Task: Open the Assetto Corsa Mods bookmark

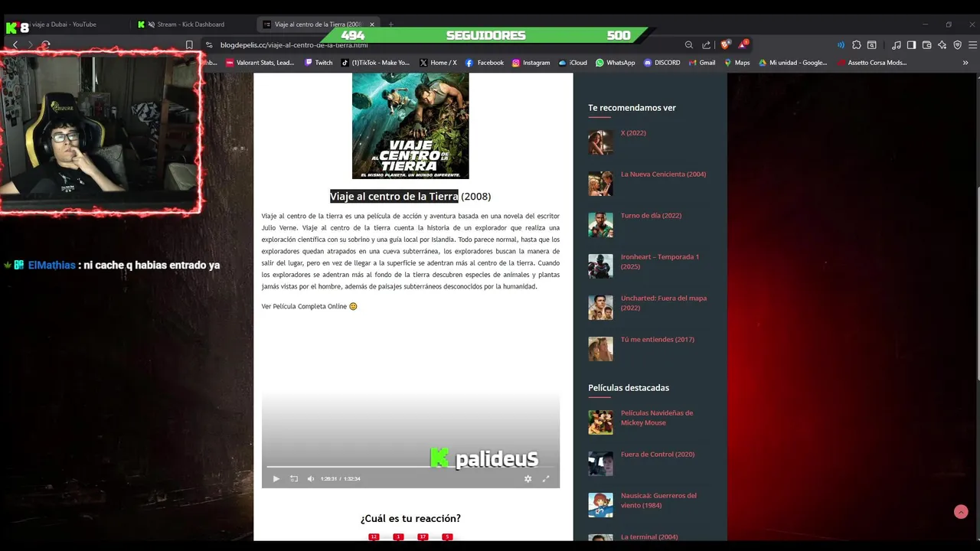Action: tap(872, 63)
